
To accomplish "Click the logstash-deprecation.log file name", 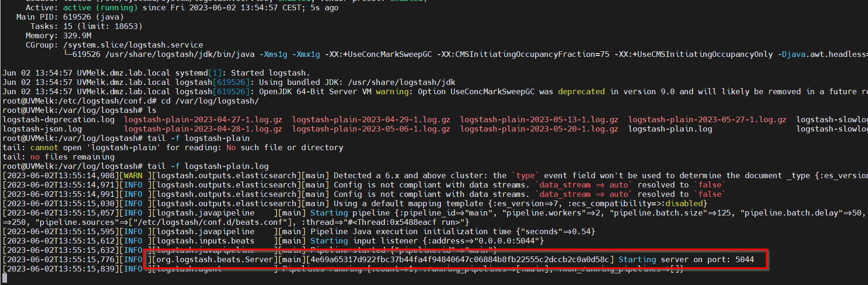I will (58, 120).
